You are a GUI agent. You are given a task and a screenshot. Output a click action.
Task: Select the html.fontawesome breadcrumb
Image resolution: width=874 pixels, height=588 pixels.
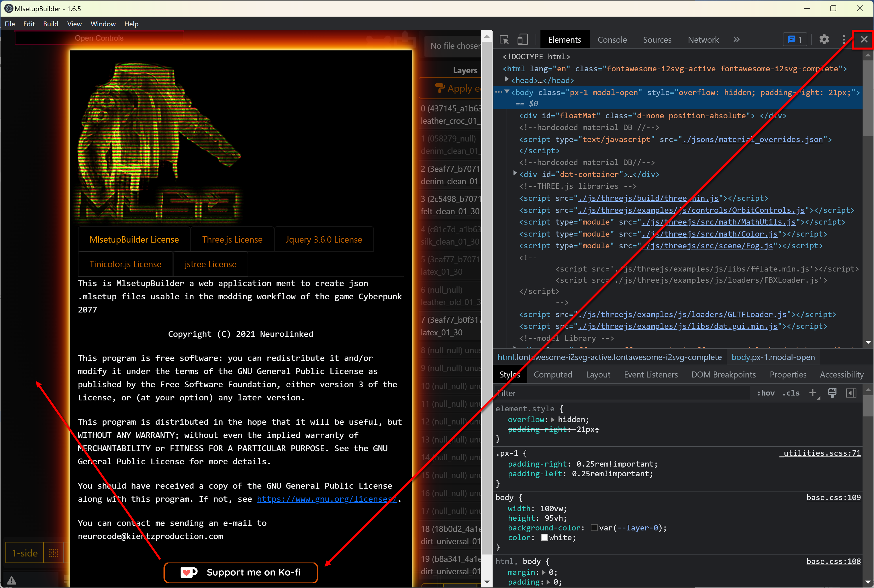[610, 357]
